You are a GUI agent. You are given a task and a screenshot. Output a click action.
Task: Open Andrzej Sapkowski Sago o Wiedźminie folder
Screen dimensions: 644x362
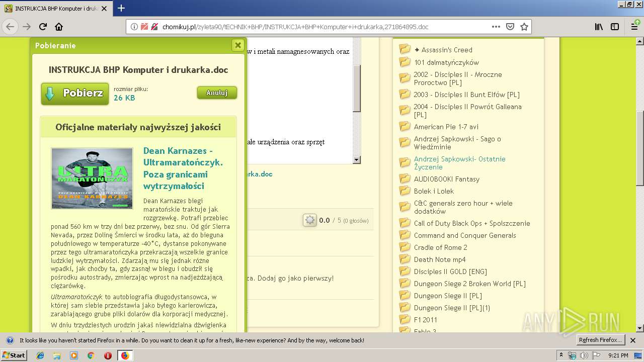pos(457,143)
